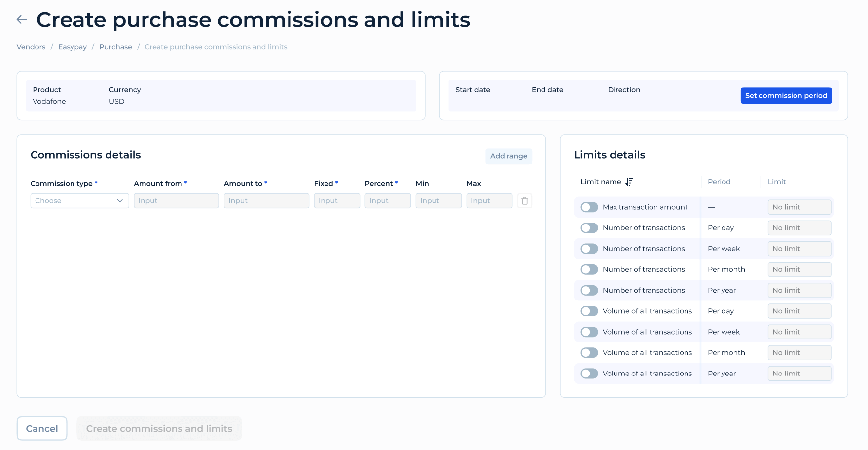Switch on Number of transactions Per month
The height and width of the screenshot is (450, 868).
pyautogui.click(x=589, y=269)
